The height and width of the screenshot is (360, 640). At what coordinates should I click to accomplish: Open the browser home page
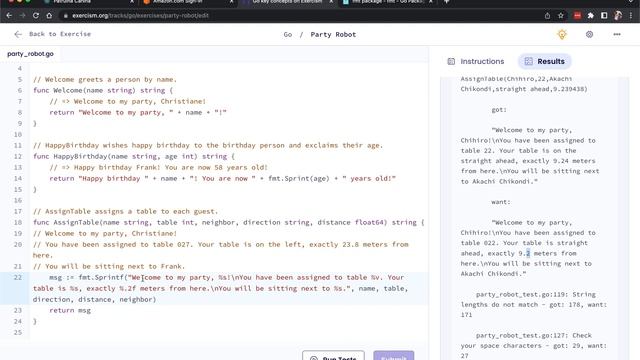click(x=49, y=16)
